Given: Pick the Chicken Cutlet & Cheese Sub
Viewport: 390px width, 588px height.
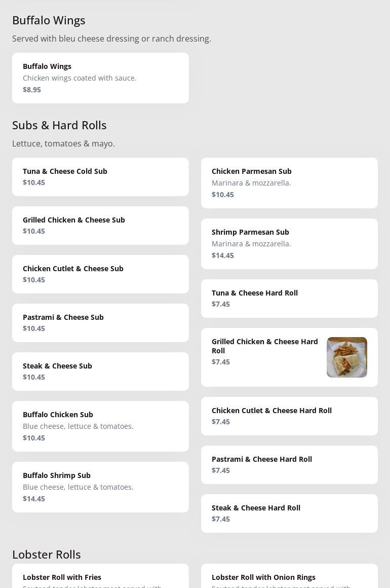Looking at the screenshot, I should pyautogui.click(x=100, y=274).
